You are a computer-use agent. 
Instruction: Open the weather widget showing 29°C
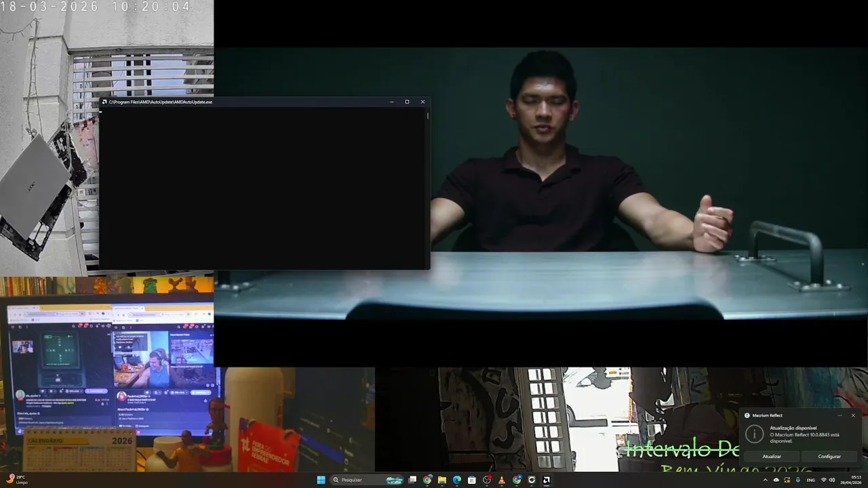point(18,480)
